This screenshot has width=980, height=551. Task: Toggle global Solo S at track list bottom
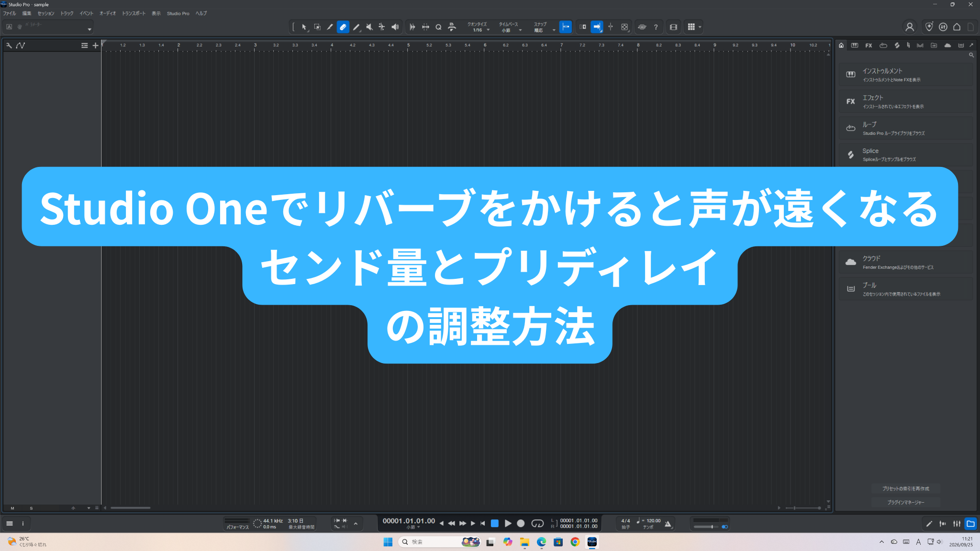(x=32, y=508)
